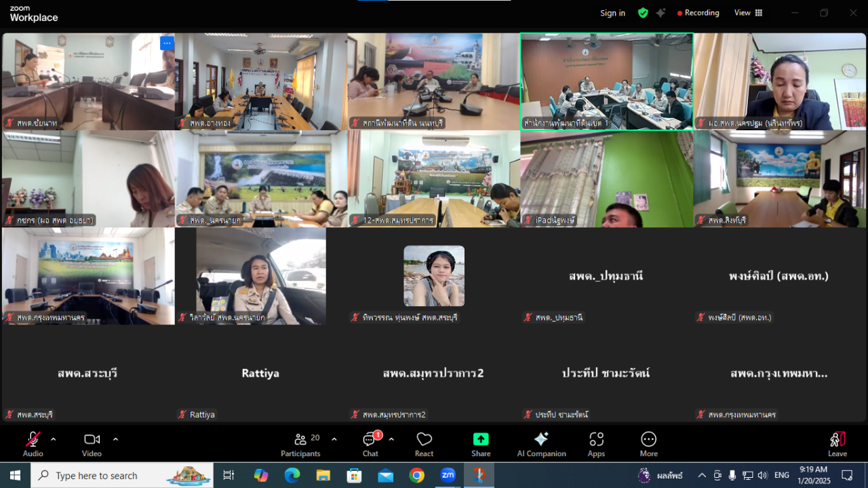
Task: Open AI Companion
Action: [x=541, y=444]
